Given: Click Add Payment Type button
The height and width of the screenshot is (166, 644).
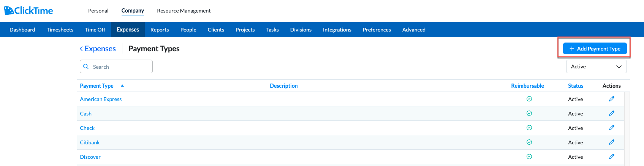Looking at the screenshot, I should (x=595, y=49).
